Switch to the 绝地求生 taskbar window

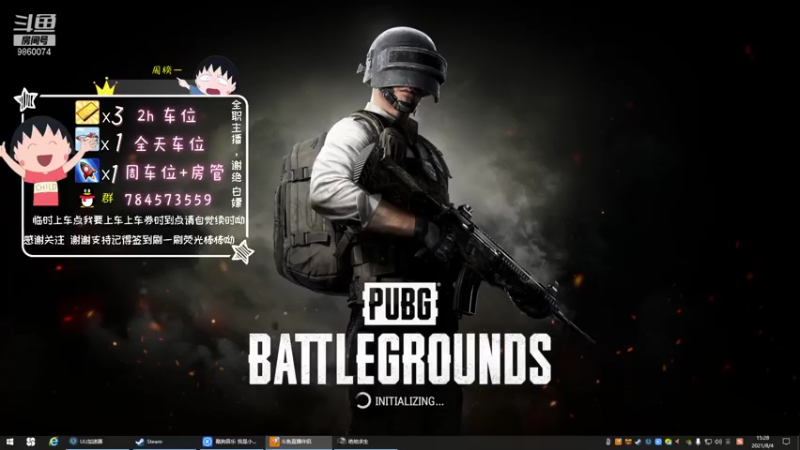click(x=366, y=442)
